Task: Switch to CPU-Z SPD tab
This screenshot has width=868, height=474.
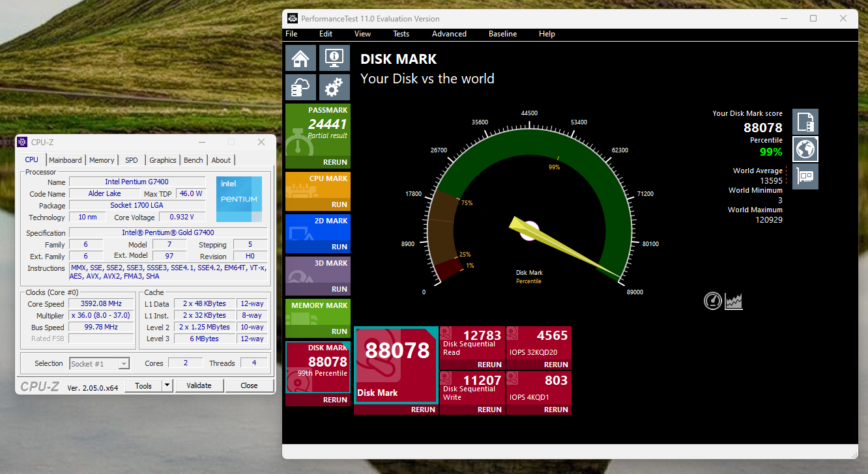Action: pyautogui.click(x=132, y=160)
